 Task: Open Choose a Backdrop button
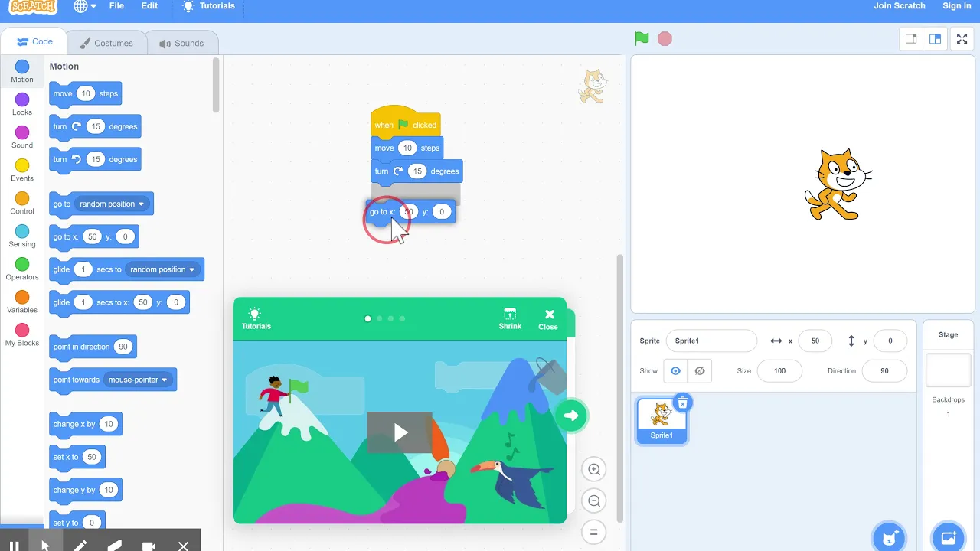click(x=948, y=537)
